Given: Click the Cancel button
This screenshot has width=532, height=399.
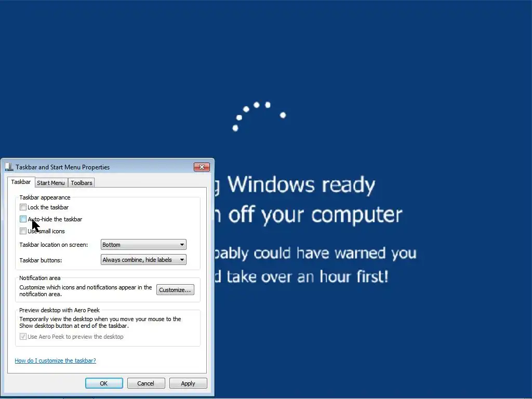Looking at the screenshot, I should 145,383.
